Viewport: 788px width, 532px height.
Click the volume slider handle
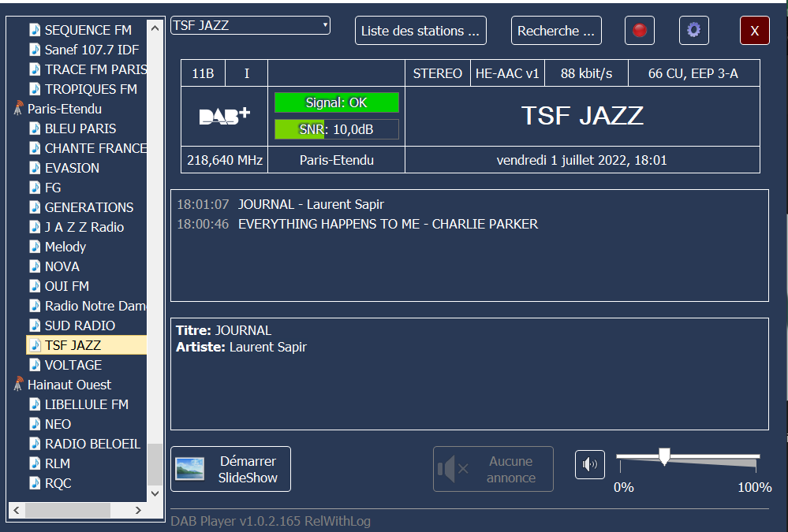coord(664,456)
